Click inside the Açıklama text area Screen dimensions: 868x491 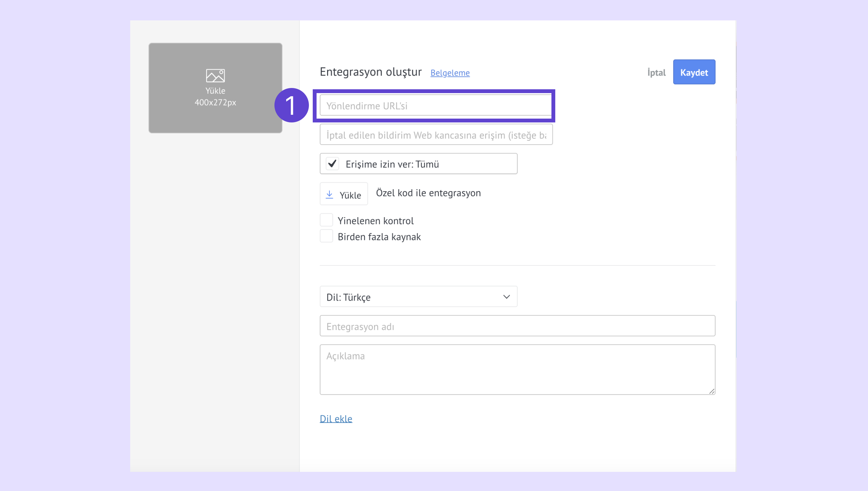pyautogui.click(x=517, y=370)
